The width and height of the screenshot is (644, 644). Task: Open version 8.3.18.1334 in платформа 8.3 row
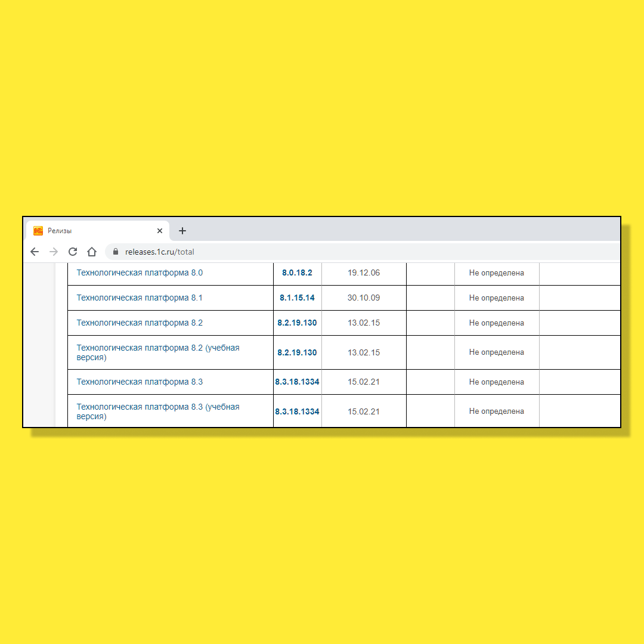click(x=297, y=382)
